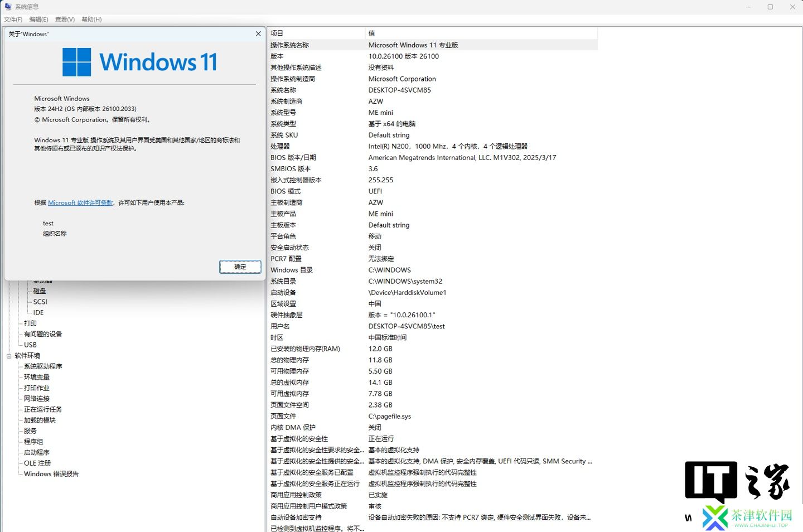
Task: Close the About Windows dialog
Action: click(x=258, y=34)
